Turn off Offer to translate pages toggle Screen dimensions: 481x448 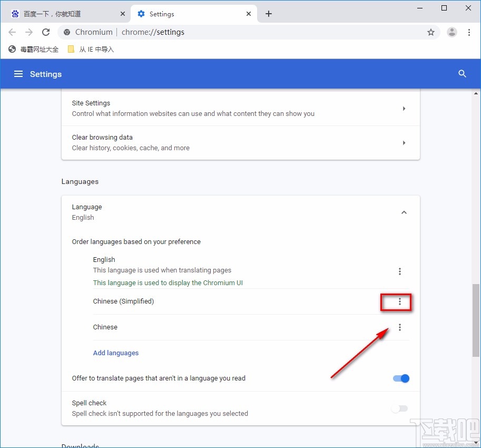pyautogui.click(x=401, y=378)
